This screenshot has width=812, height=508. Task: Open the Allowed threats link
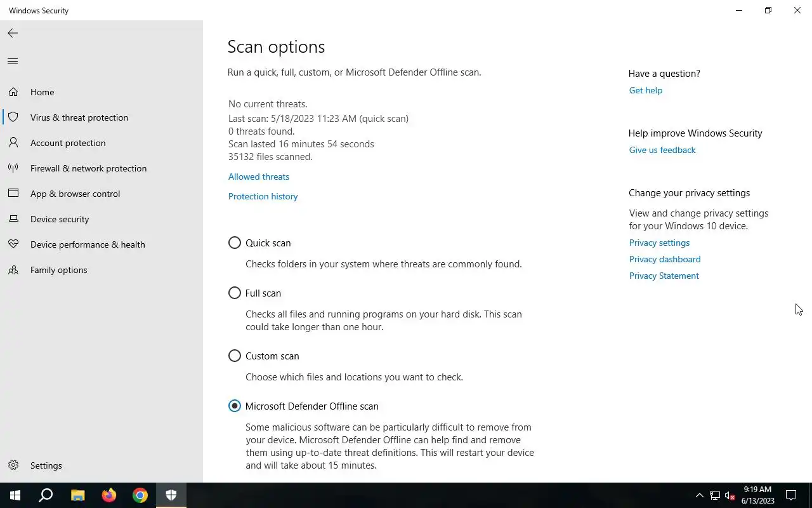pyautogui.click(x=259, y=177)
